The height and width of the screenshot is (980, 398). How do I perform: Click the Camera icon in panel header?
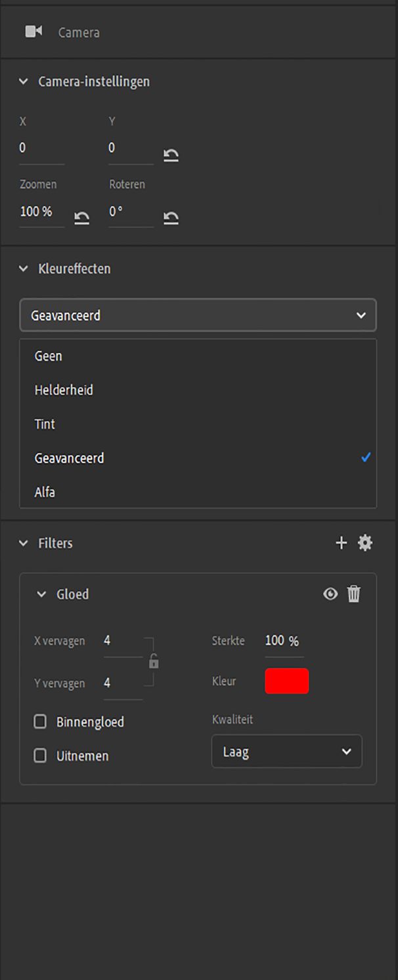[33, 31]
